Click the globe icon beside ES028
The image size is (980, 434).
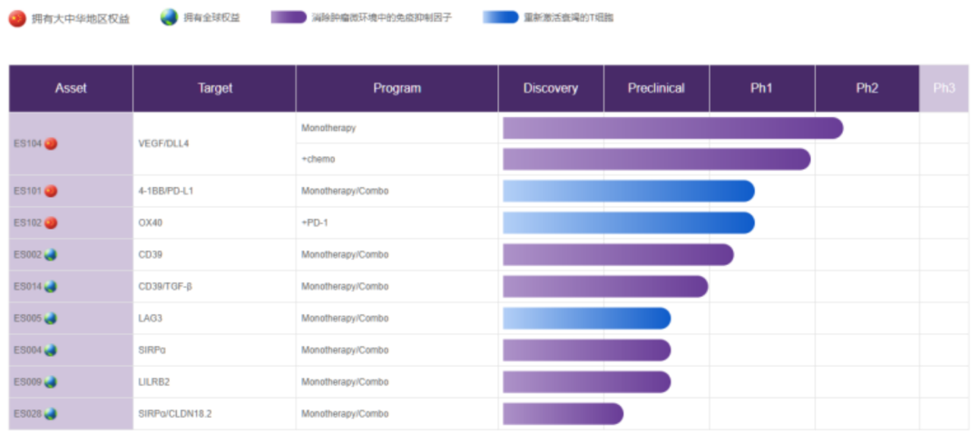[51, 414]
